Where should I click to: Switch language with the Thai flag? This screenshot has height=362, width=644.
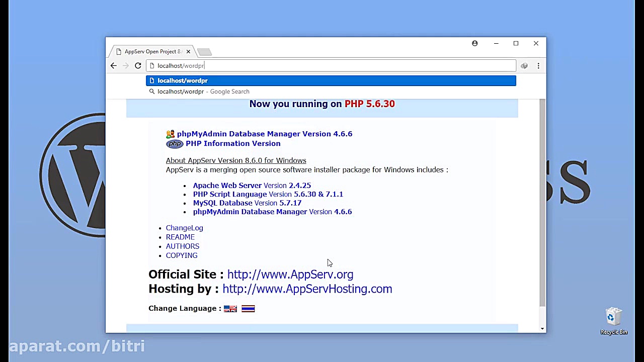248,309
